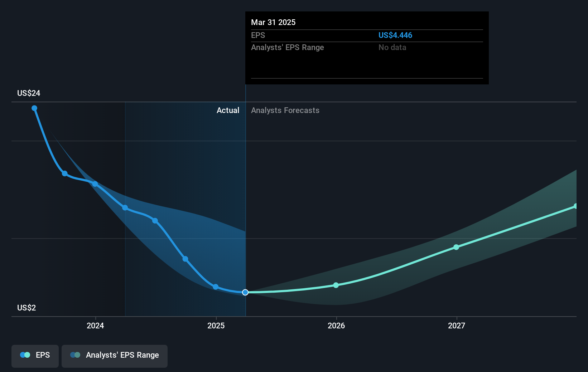Select the highlighted Mar 31 2025 data point

tap(245, 292)
